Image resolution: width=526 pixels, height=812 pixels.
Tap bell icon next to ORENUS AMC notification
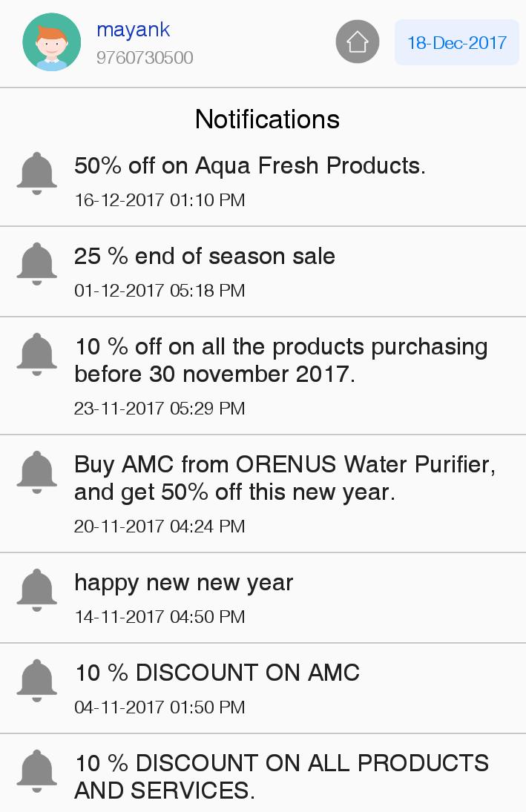[x=37, y=472]
